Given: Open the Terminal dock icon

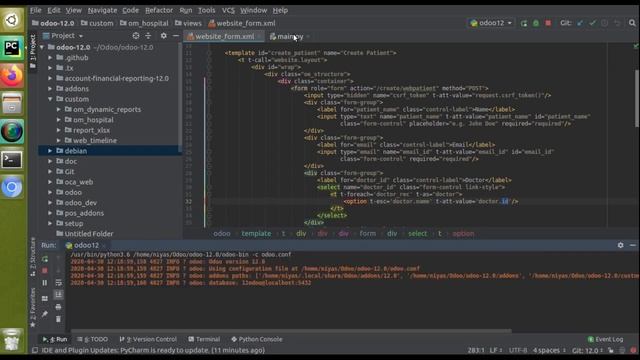Looking at the screenshot, I should click(x=12, y=160).
